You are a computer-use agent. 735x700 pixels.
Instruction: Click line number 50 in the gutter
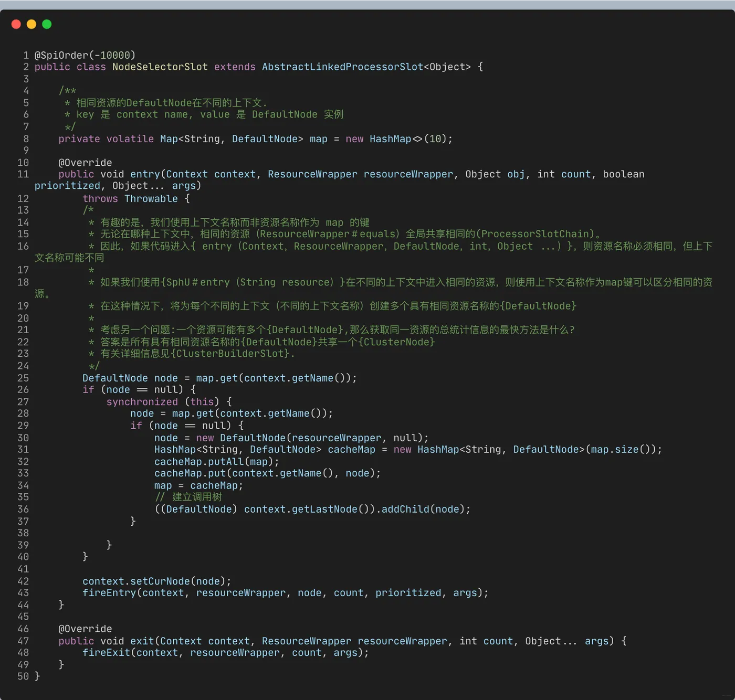pyautogui.click(x=23, y=677)
